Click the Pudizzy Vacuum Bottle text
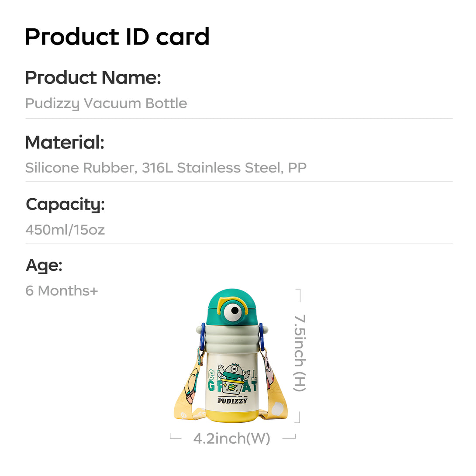 coord(106,103)
